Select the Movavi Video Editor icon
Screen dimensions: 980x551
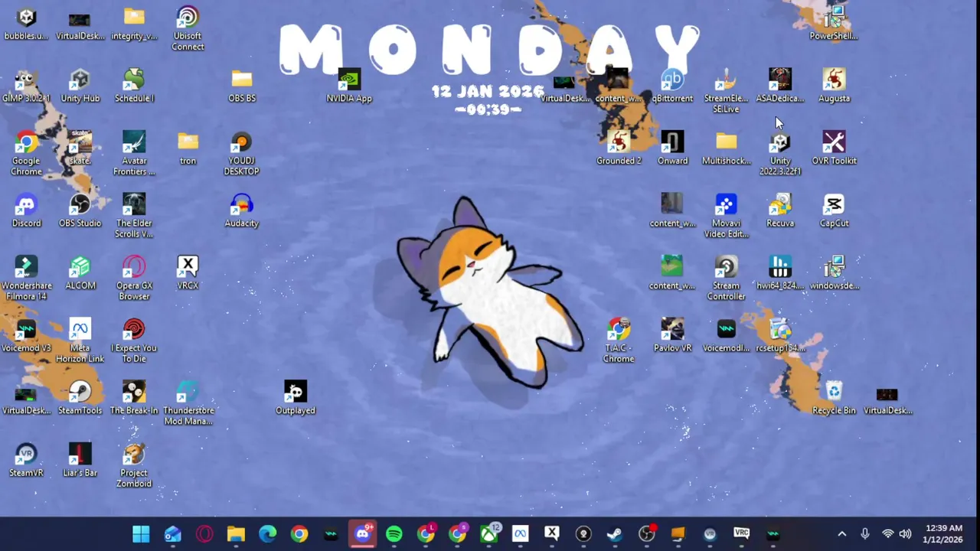(x=726, y=217)
